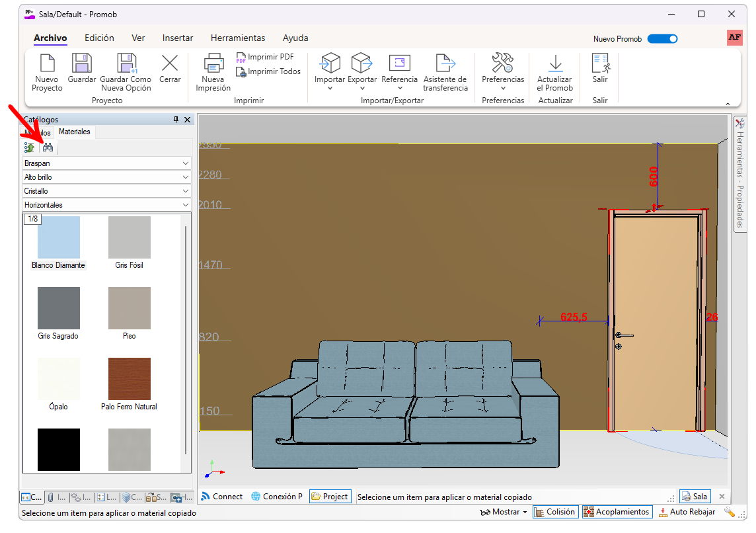756x533 pixels.
Task: Open the Herramientas menu
Action: click(x=238, y=38)
